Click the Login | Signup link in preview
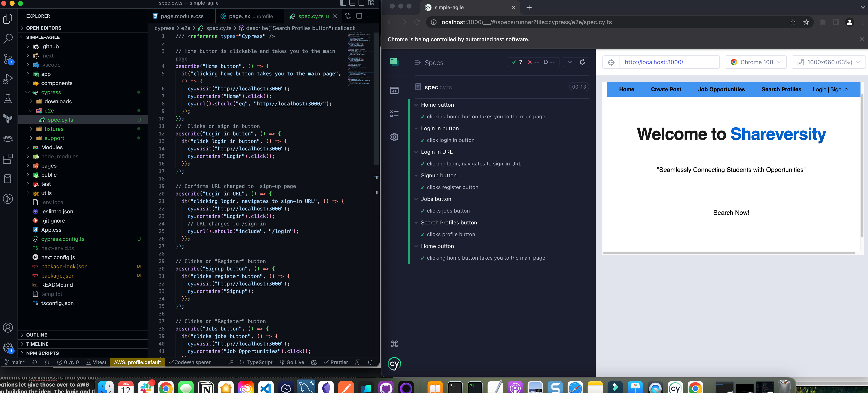Viewport: 868px width, 393px height. tap(830, 89)
